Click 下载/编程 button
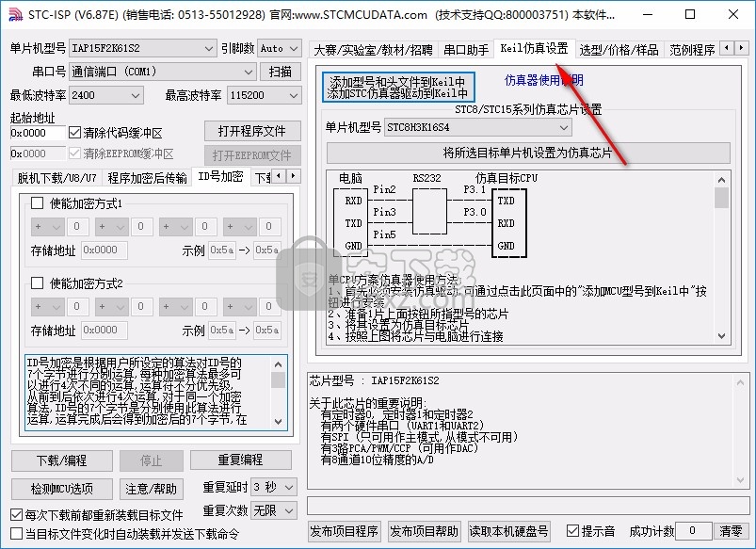Viewport: 756px width, 549px height. [x=62, y=460]
